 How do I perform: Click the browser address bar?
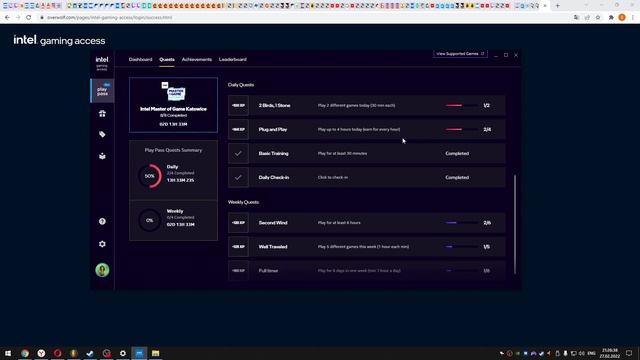(x=302, y=18)
